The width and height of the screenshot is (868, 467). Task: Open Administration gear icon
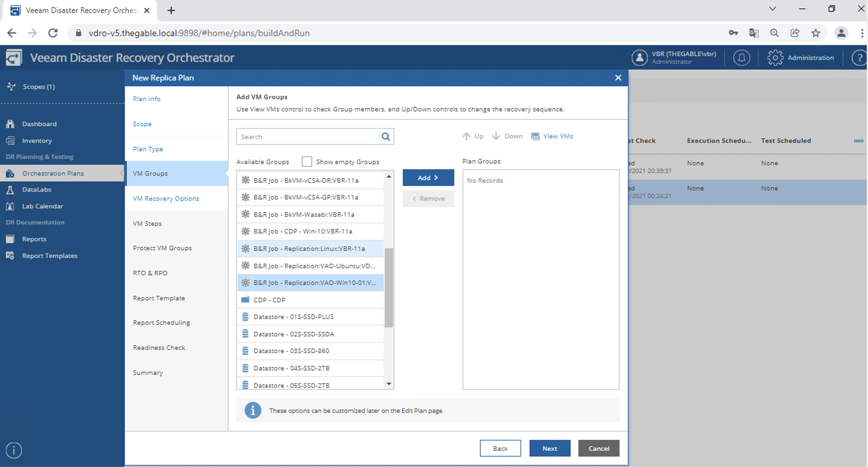pyautogui.click(x=775, y=58)
